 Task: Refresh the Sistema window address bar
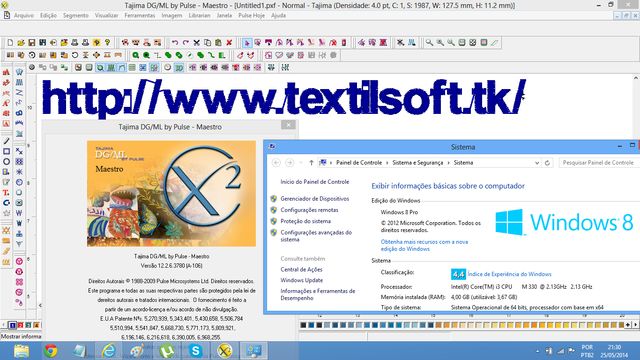[547, 163]
